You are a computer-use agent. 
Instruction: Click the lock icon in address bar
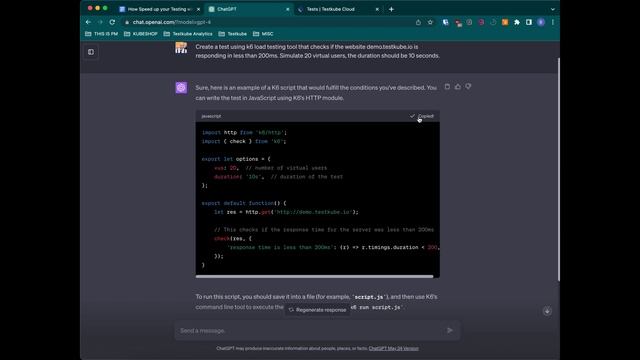click(127, 22)
